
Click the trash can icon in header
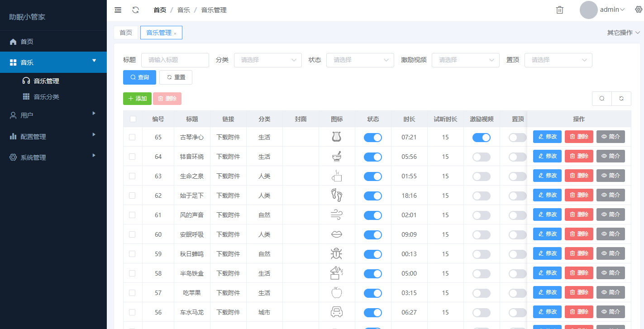coord(560,10)
